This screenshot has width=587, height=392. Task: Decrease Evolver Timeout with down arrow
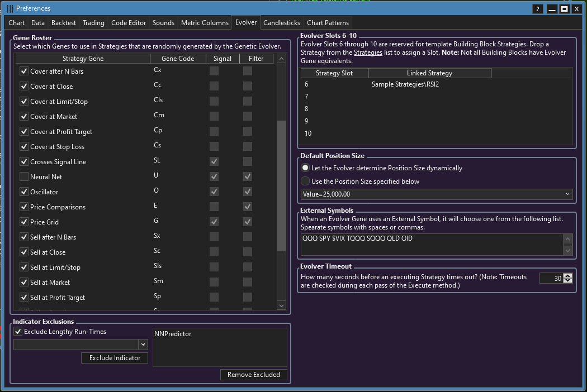click(568, 280)
